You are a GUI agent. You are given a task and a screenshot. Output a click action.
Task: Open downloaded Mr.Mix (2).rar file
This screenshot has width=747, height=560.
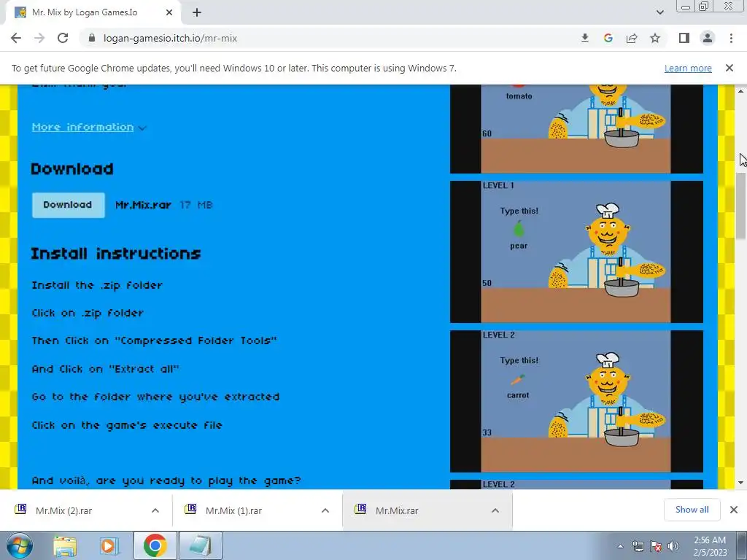(x=64, y=510)
